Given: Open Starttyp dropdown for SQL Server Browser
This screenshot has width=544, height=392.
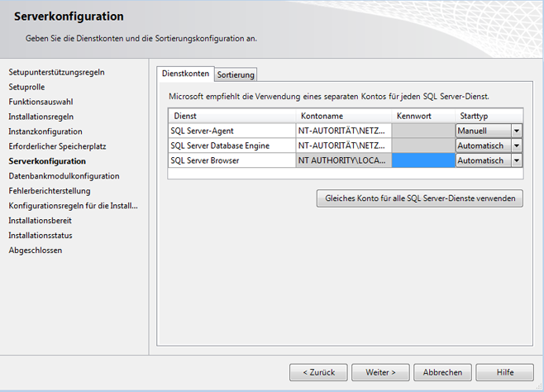Looking at the screenshot, I should 516,160.
